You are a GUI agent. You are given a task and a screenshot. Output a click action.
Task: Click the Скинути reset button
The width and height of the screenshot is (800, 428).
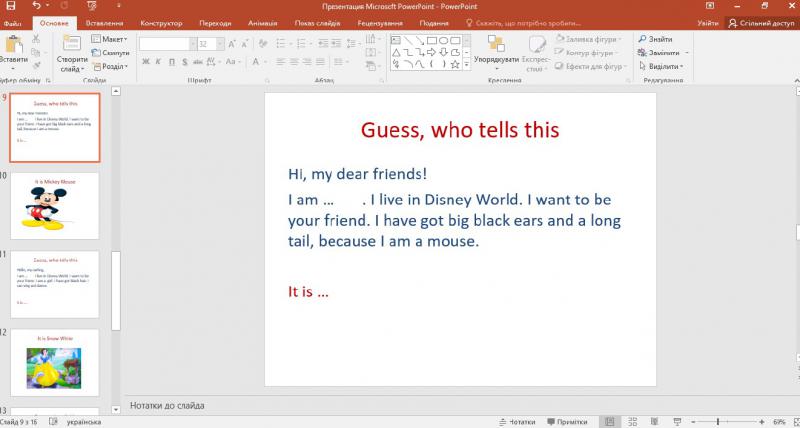[x=111, y=53]
